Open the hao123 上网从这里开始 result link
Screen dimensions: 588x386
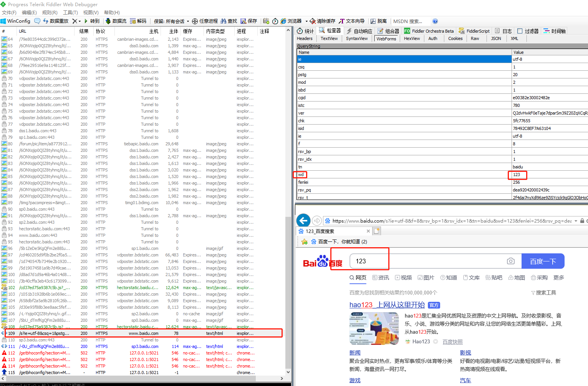point(387,304)
